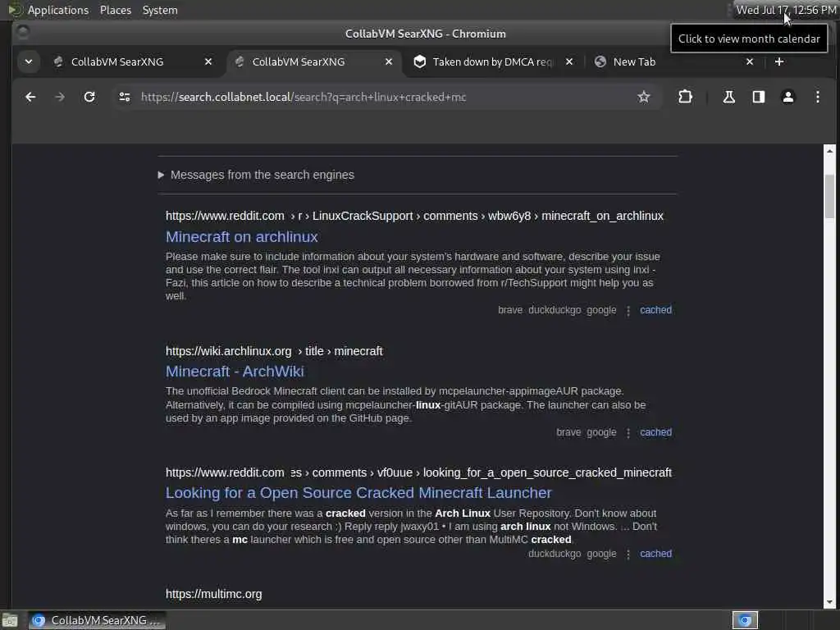Toggle the browser side panel icon
This screenshot has width=840, height=630.
coord(759,97)
